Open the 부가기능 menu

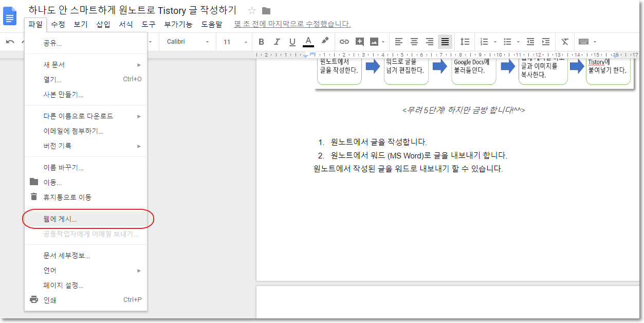point(178,24)
